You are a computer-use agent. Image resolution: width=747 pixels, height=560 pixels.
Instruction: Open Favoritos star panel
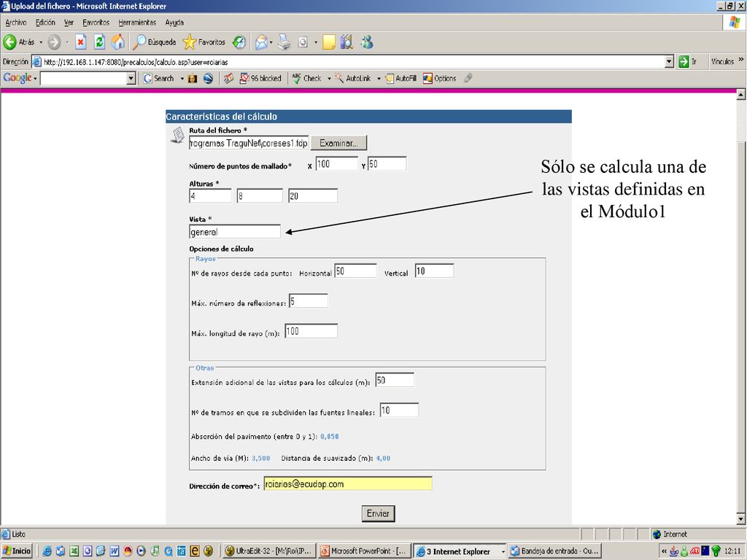coord(204,42)
